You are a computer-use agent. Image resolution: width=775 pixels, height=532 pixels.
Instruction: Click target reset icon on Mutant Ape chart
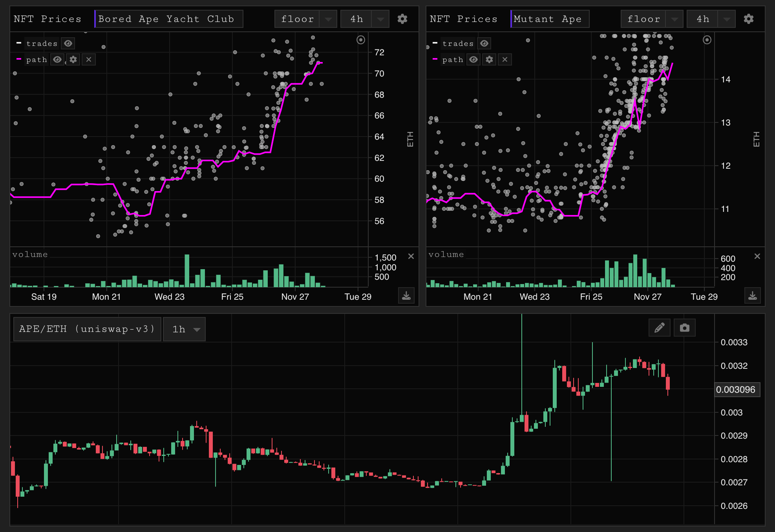tap(707, 40)
